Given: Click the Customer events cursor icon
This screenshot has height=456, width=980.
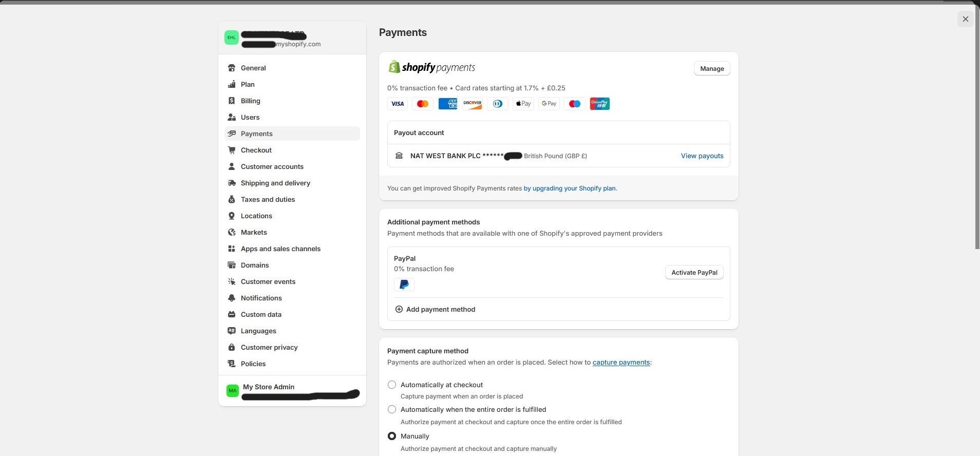Looking at the screenshot, I should click(x=232, y=281).
